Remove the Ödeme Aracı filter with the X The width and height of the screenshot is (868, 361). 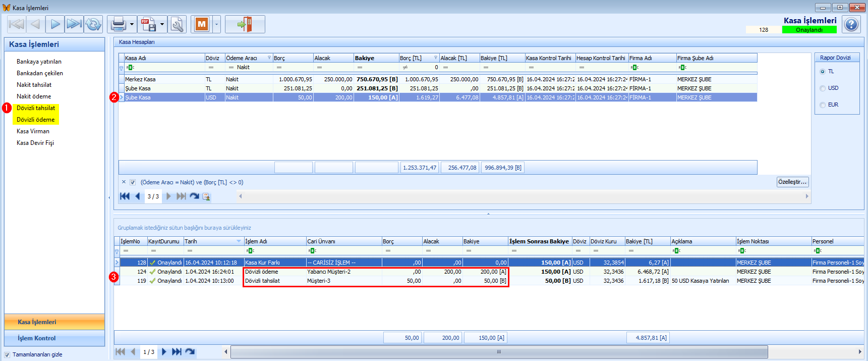124,182
